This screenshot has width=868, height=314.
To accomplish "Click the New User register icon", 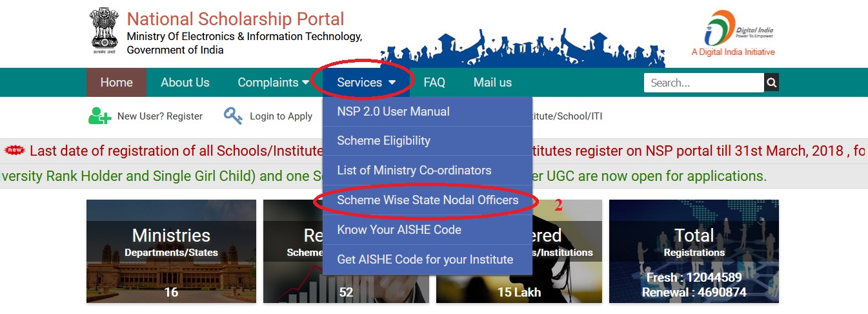I will (x=99, y=116).
